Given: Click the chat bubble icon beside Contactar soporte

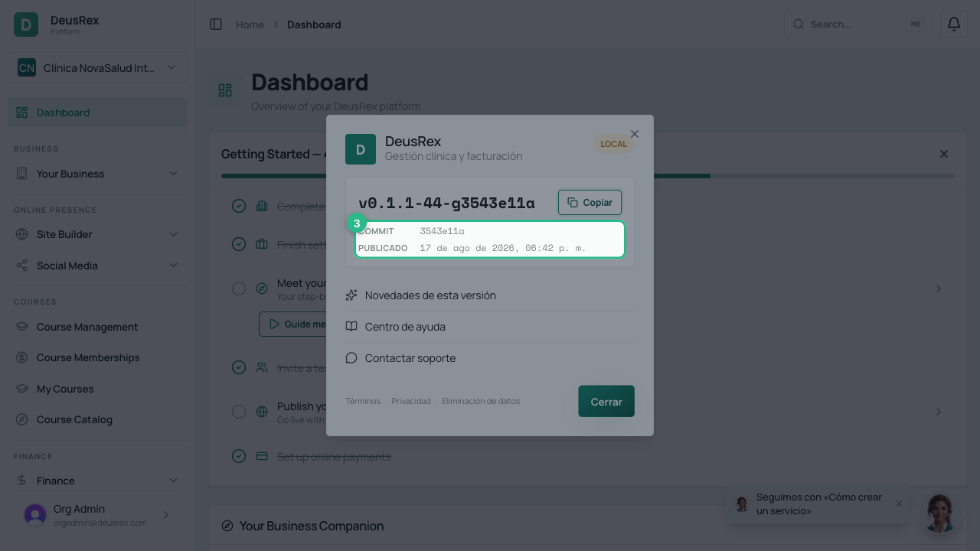Looking at the screenshot, I should pyautogui.click(x=351, y=358).
